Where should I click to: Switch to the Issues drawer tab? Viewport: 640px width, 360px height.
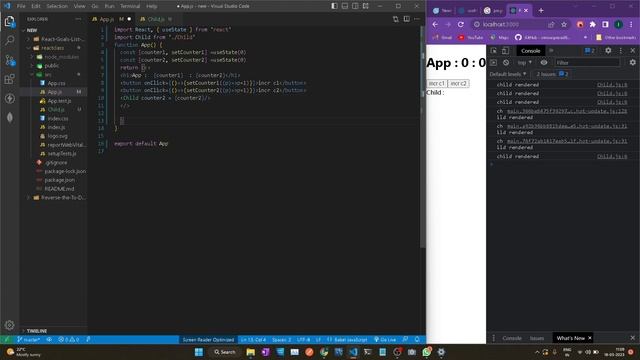[x=537, y=338]
